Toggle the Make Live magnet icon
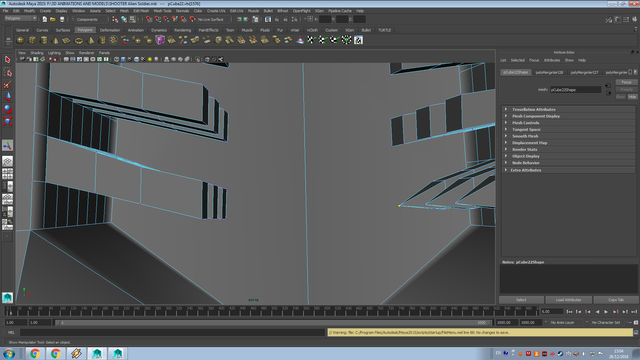Image resolution: width=640 pixels, height=360 pixels. coord(192,19)
